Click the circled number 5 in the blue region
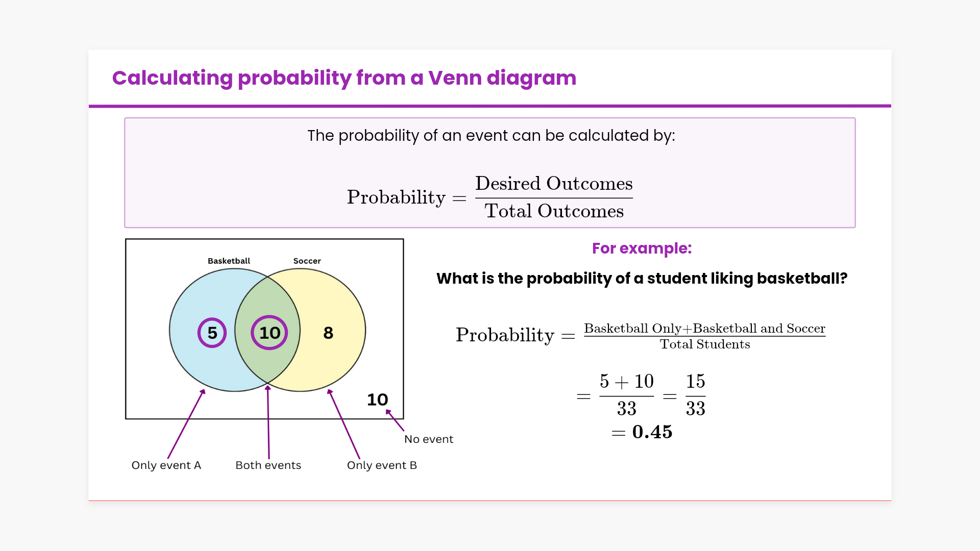980x551 pixels. click(x=212, y=333)
